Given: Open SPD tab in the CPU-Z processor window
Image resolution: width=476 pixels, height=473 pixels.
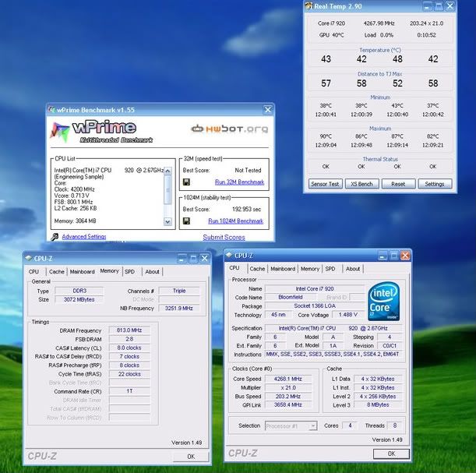Looking at the screenshot, I should tap(330, 269).
